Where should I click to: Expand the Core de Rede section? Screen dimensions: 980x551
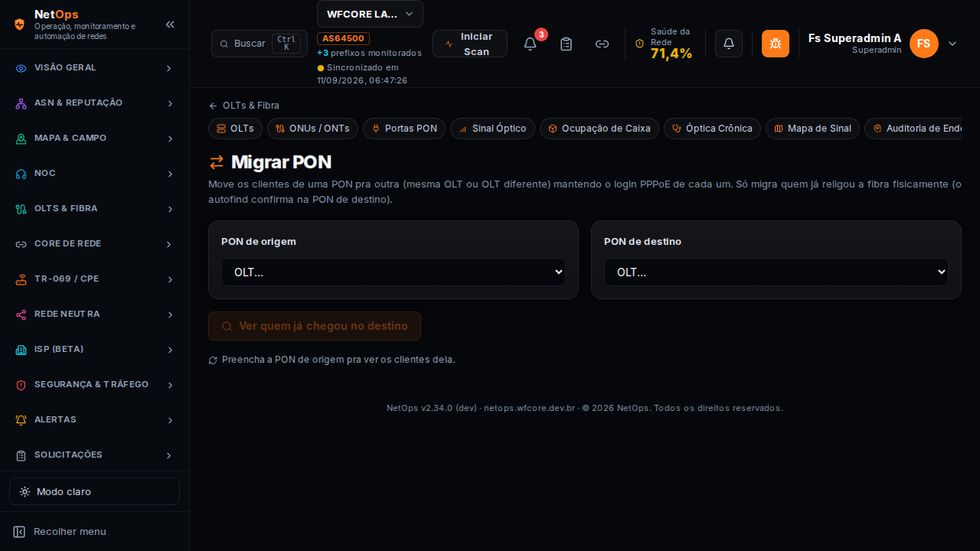(94, 244)
